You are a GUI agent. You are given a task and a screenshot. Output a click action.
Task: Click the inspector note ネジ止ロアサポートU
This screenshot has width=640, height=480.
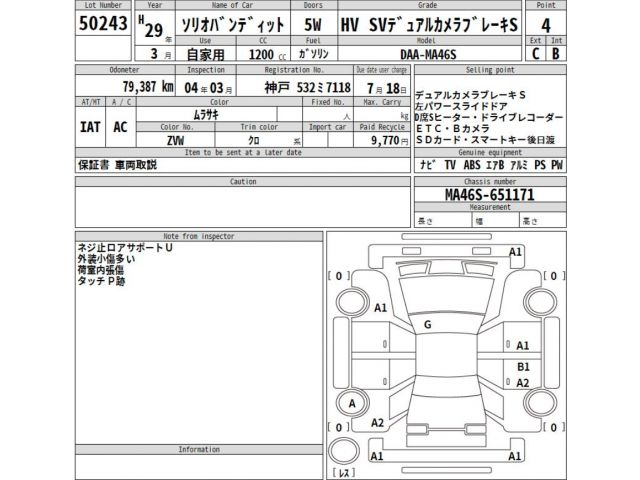[x=125, y=248]
